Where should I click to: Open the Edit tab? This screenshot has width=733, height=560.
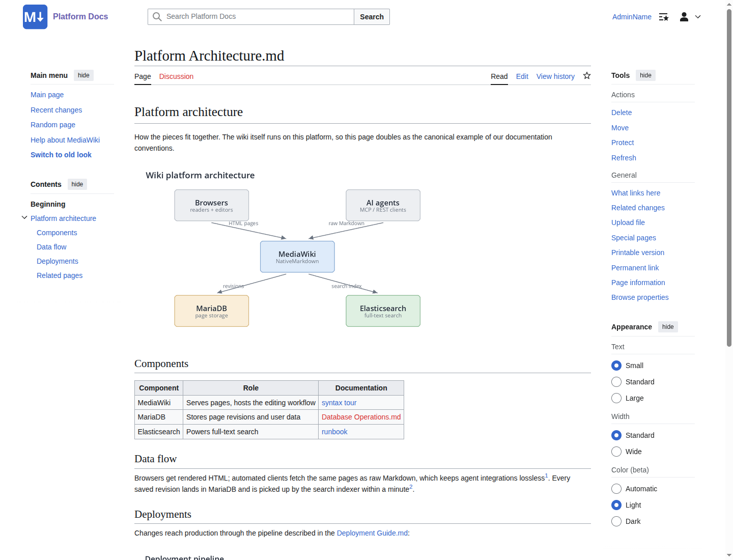coord(522,76)
